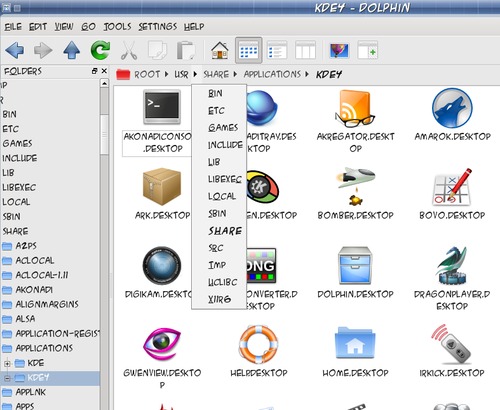The height and width of the screenshot is (410, 500).
Task: Click Root in the breadcrumb bar
Action: click(147, 74)
